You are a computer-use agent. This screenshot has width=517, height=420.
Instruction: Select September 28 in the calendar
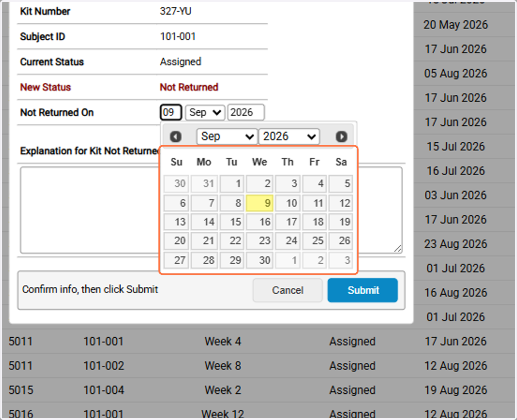pyautogui.click(x=204, y=260)
